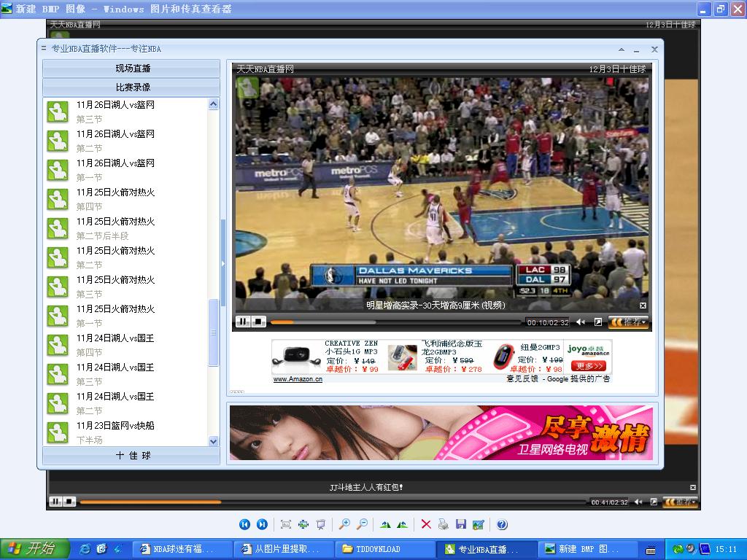Click the green logo icon on video
This screenshot has height=560, width=747.
pos(248,87)
